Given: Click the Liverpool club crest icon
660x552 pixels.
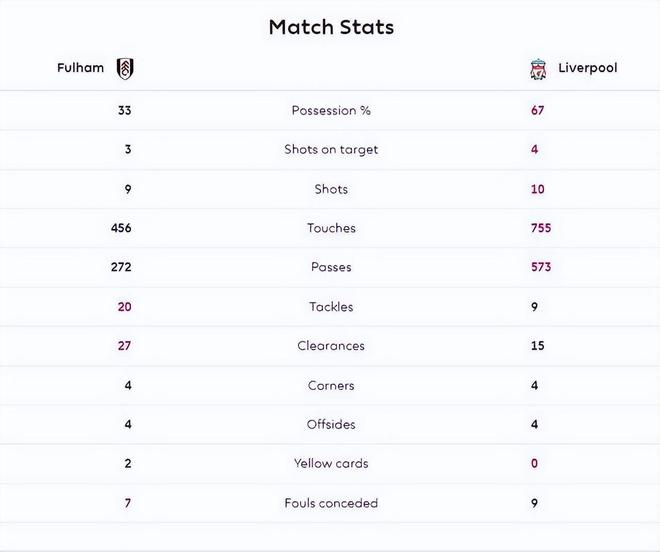Looking at the screenshot, I should (538, 69).
